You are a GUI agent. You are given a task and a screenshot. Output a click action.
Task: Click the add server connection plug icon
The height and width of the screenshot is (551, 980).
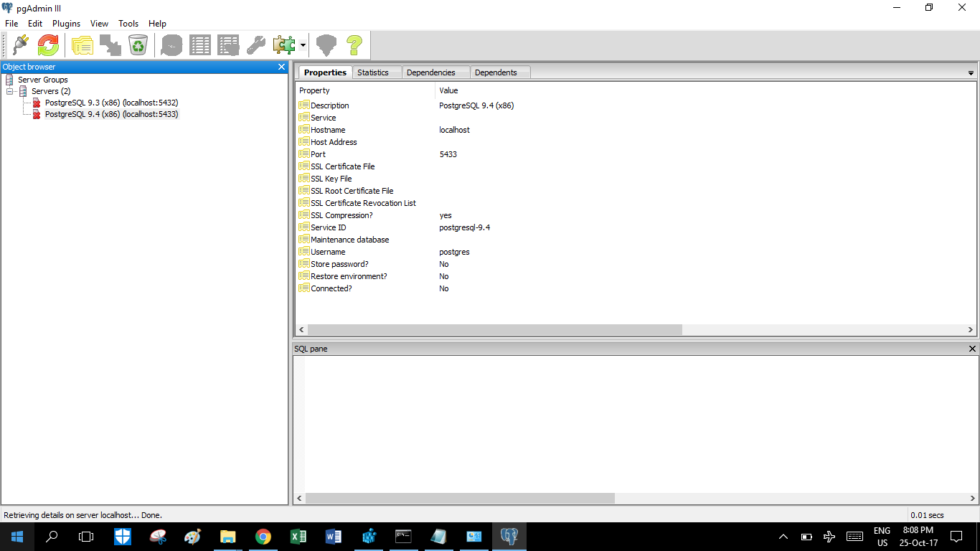(x=21, y=45)
